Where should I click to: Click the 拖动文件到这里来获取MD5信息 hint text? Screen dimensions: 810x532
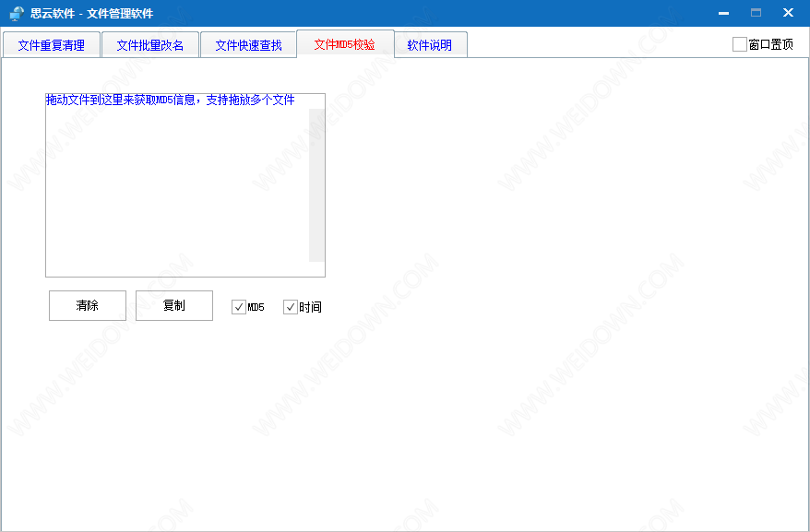(x=171, y=100)
